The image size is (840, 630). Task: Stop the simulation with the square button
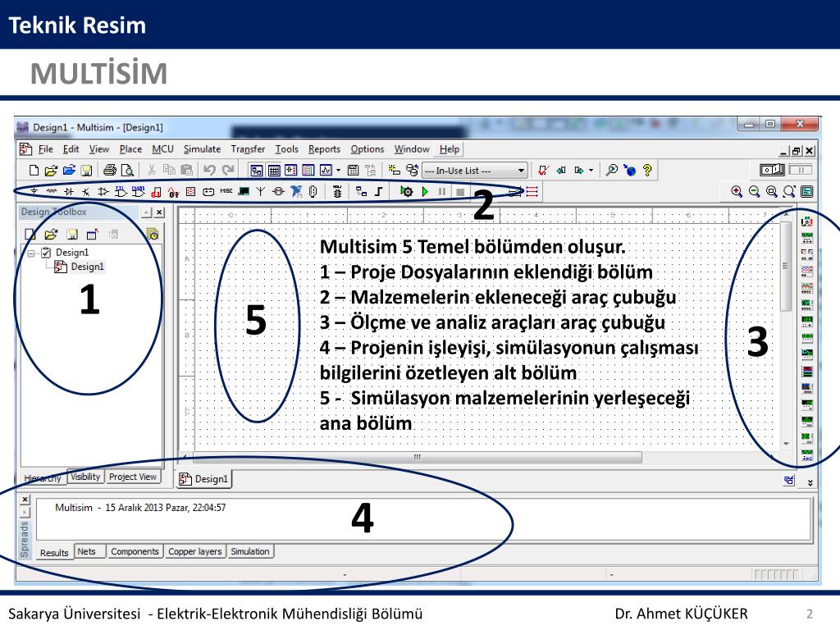click(x=460, y=191)
